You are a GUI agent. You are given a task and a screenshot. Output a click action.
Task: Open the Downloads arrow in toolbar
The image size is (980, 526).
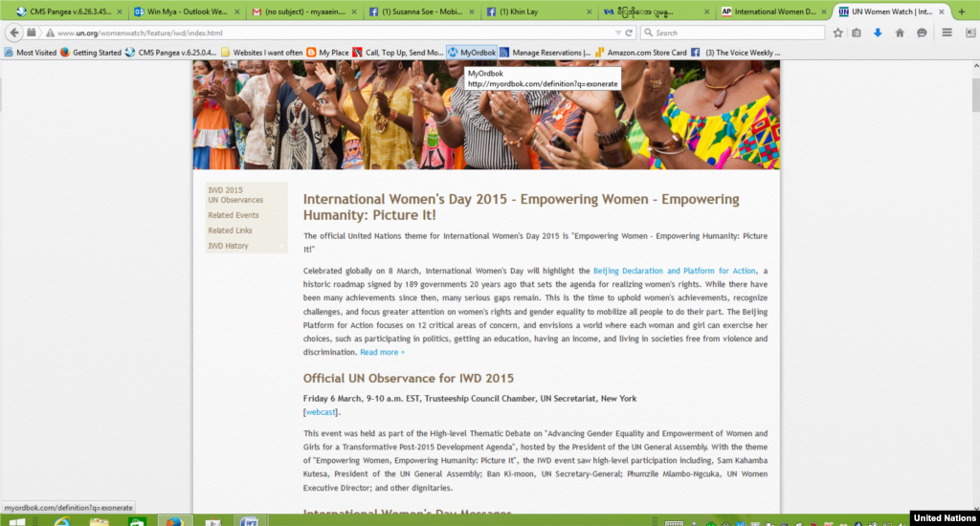point(879,33)
